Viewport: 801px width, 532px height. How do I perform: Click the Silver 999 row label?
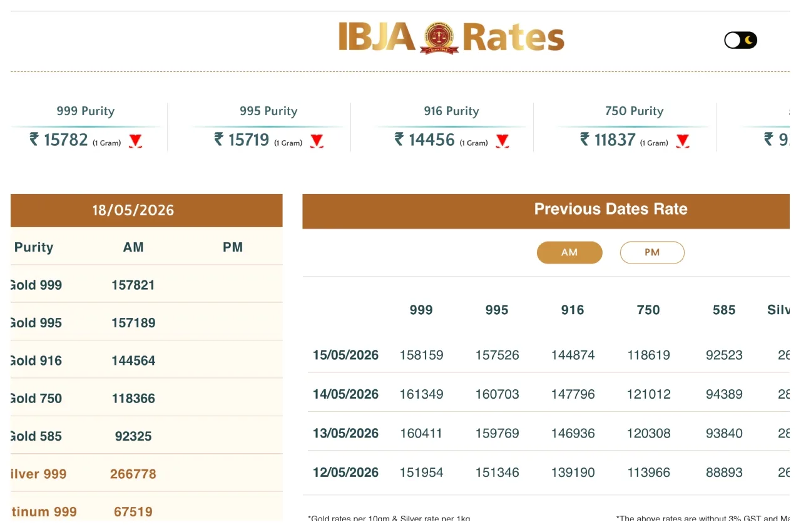39,474
